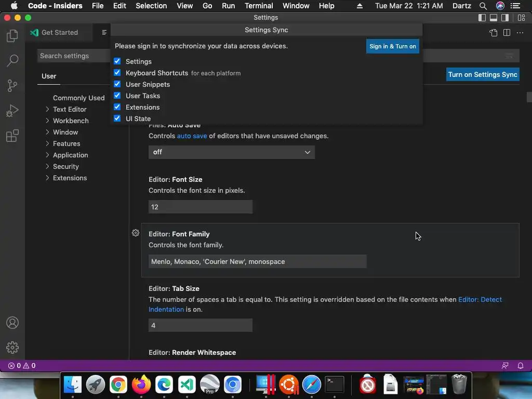Click the Font Family text field

(258, 261)
